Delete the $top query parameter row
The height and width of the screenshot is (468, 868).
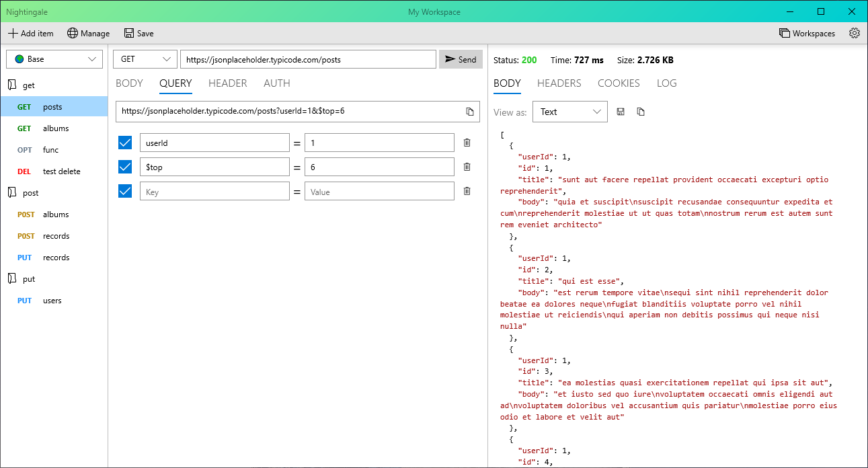coord(467,167)
